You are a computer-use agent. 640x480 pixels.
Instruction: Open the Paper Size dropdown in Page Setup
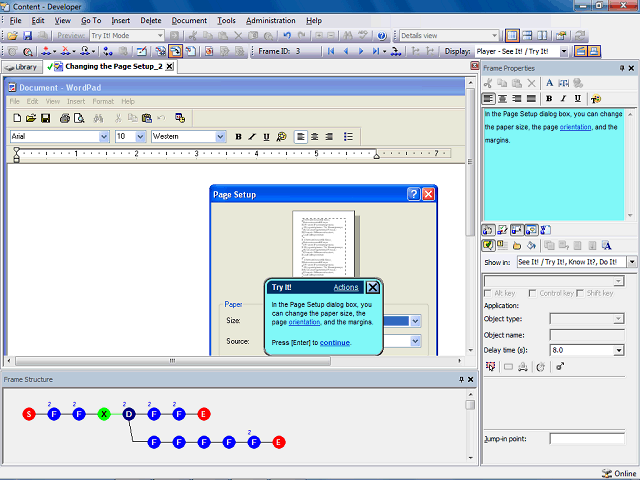tap(415, 321)
